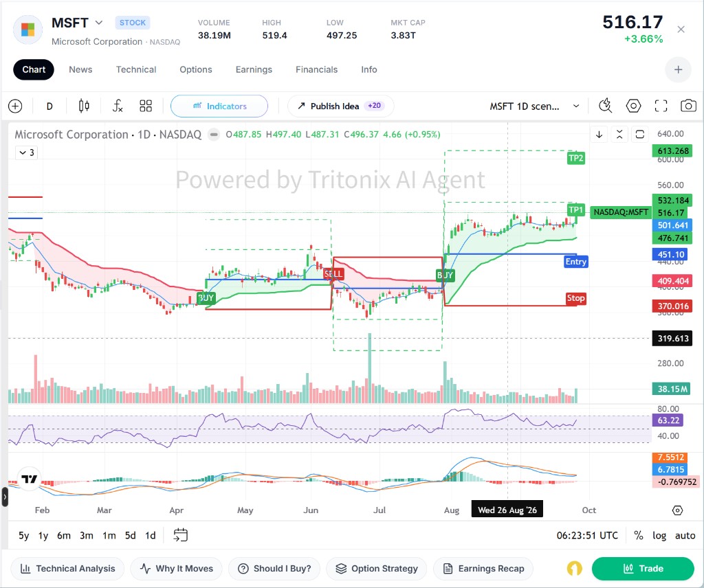Toggle the auto scale

click(x=685, y=536)
